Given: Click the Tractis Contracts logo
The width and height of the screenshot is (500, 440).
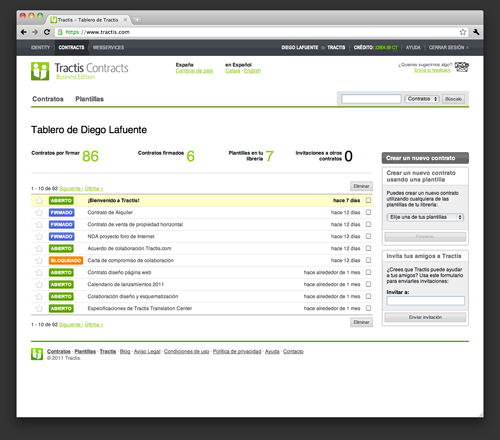Looking at the screenshot, I should tap(80, 71).
